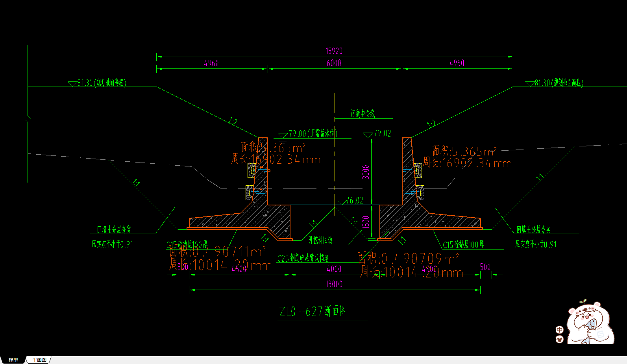Toggle the 中 Chinese input mode icon
Screen dimensions: 627x364
(x=559, y=330)
